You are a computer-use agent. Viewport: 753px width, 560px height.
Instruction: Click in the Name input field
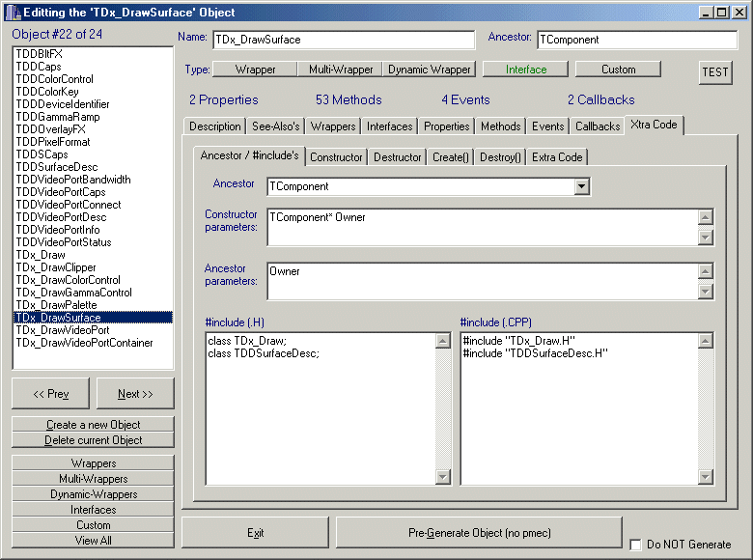344,41
